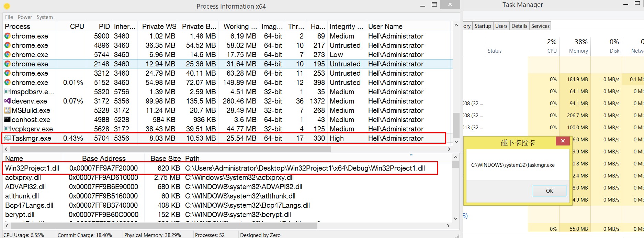Image resolution: width=644 pixels, height=238 pixels.
Task: Sort process list by PID column
Action: coord(99,26)
